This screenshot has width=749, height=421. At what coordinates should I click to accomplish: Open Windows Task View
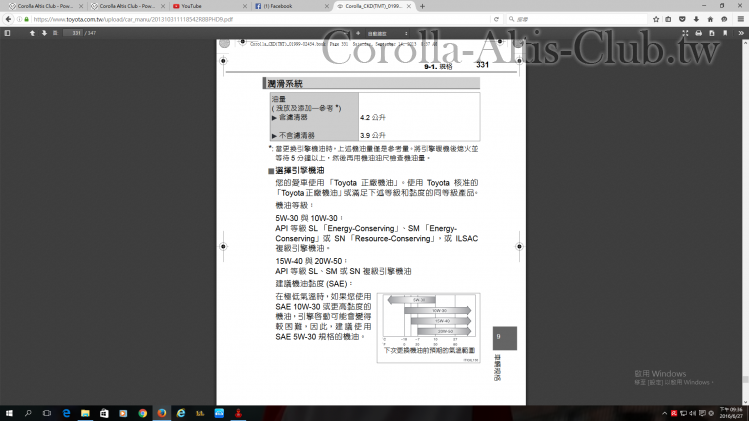coord(47,413)
